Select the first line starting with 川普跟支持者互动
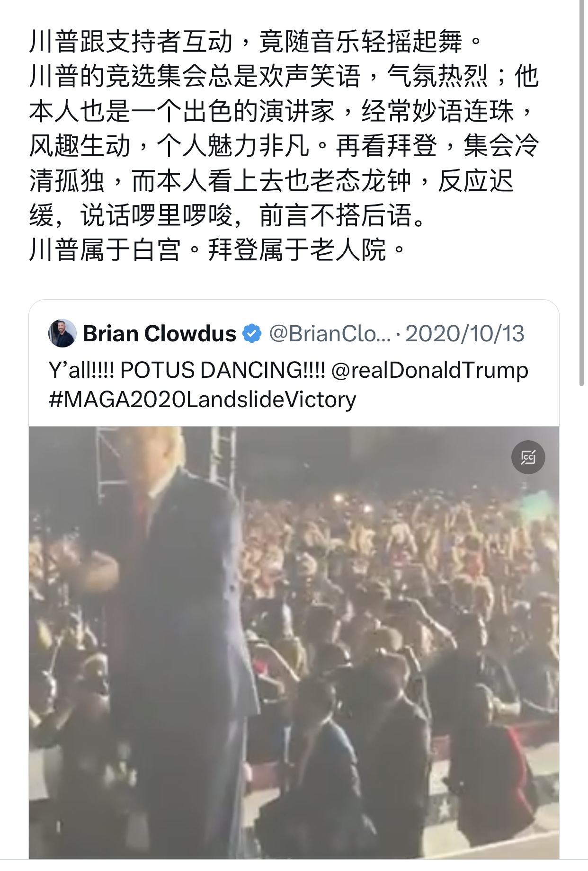This screenshot has width=588, height=871. 256,41
